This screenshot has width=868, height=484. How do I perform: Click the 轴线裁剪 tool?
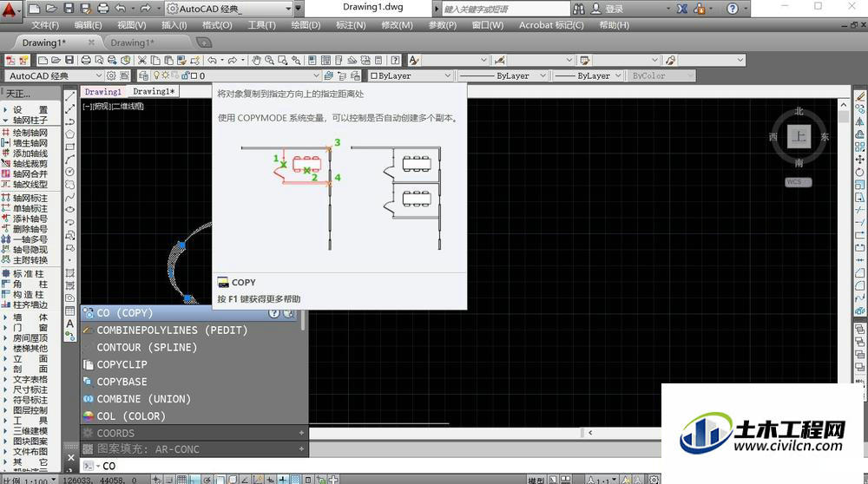point(25,164)
